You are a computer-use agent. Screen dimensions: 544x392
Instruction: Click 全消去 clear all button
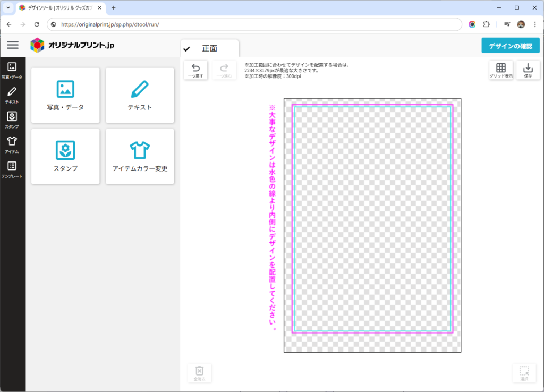point(199,373)
